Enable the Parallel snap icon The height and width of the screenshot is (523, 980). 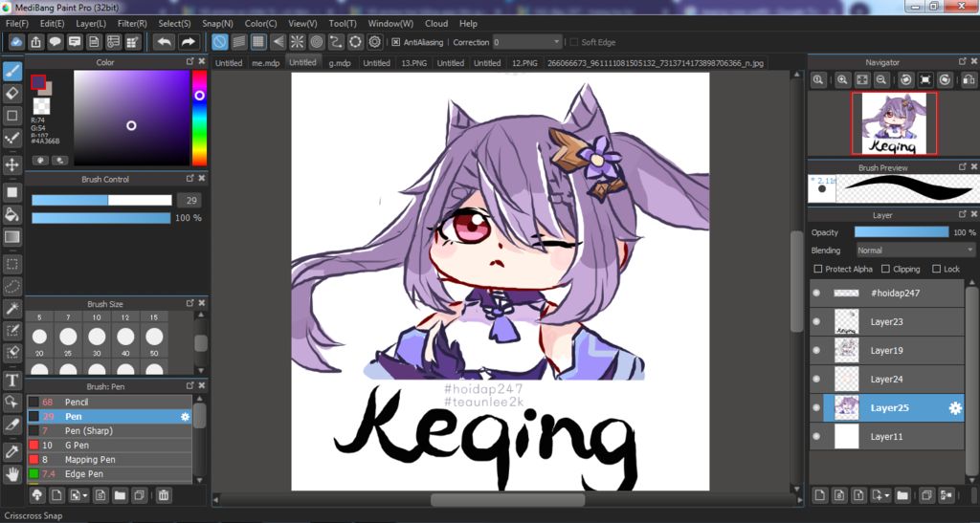click(238, 42)
